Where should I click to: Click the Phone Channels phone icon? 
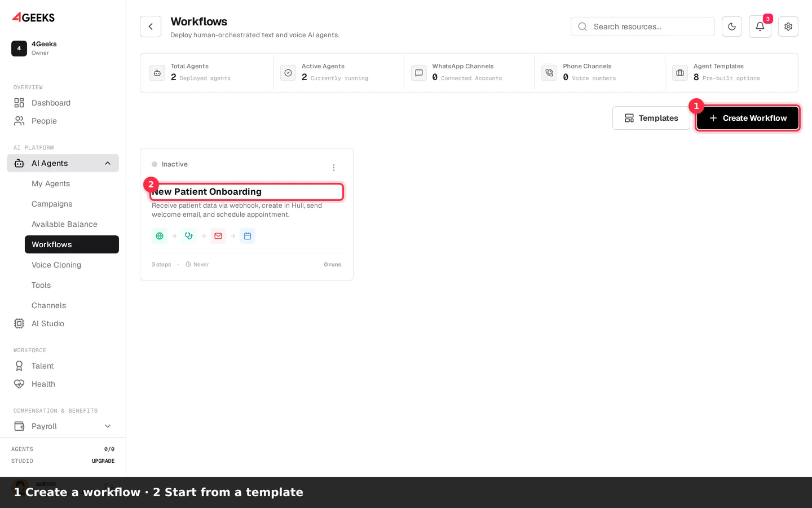(x=549, y=73)
